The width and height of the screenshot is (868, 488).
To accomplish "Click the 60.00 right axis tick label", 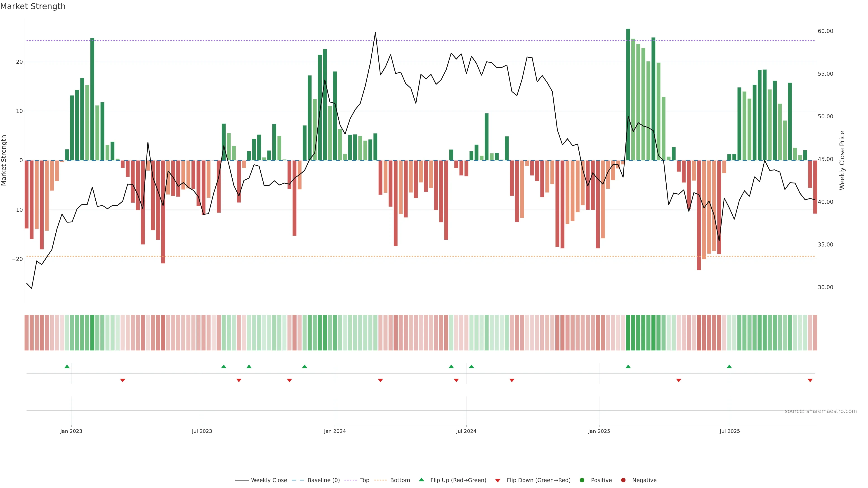I will [x=825, y=31].
